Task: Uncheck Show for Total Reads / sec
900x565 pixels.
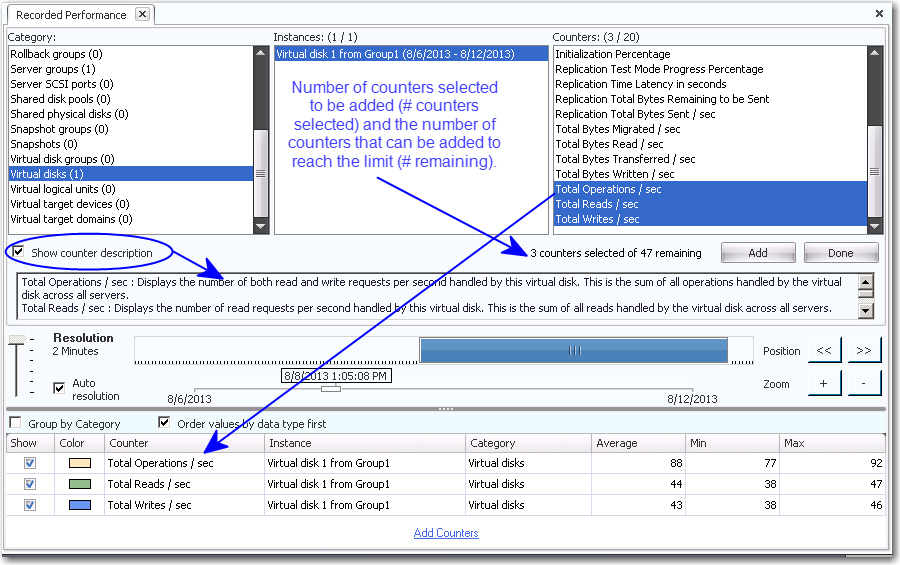Action: click(x=30, y=484)
